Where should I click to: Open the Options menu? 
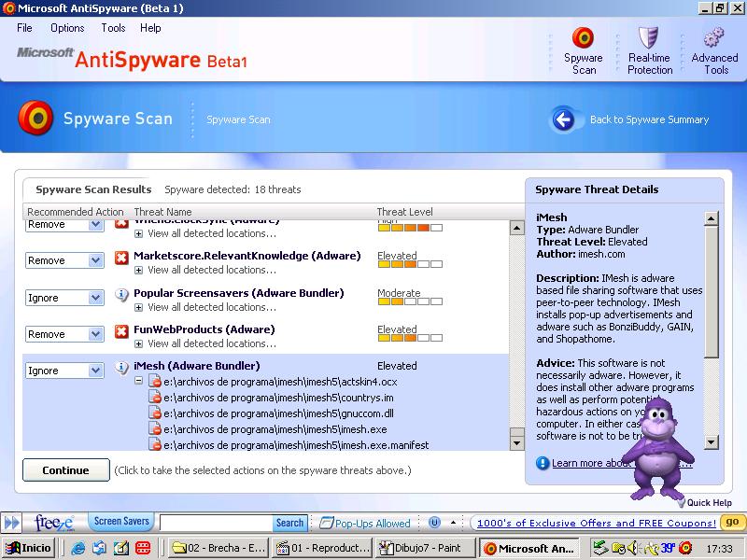[x=67, y=28]
